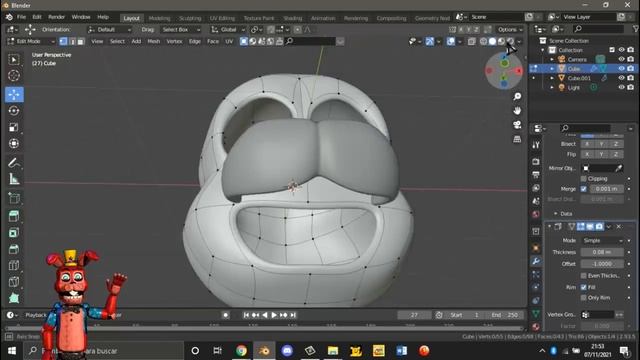Select the Move tool in toolbar
640x360 pixels.
tap(14, 95)
